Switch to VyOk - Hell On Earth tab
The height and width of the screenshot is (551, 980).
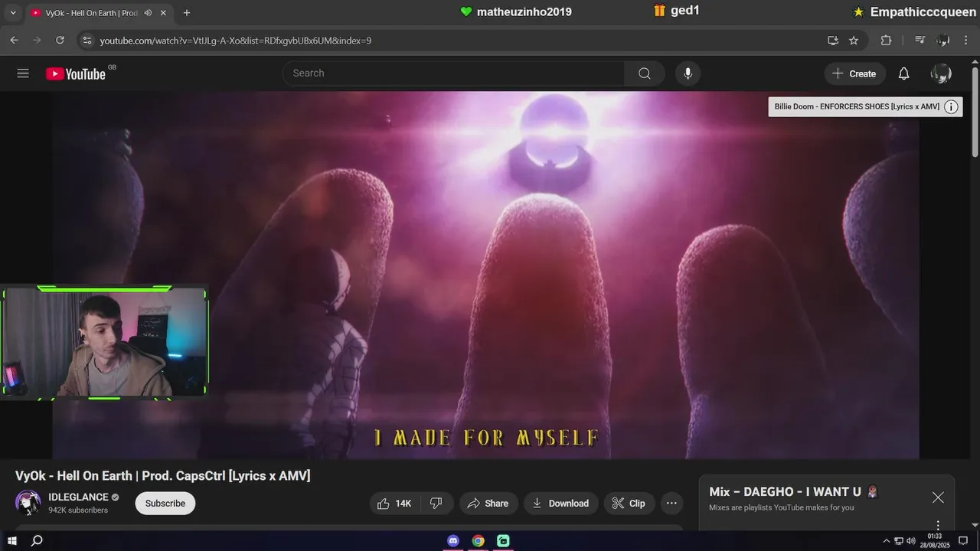(x=91, y=13)
